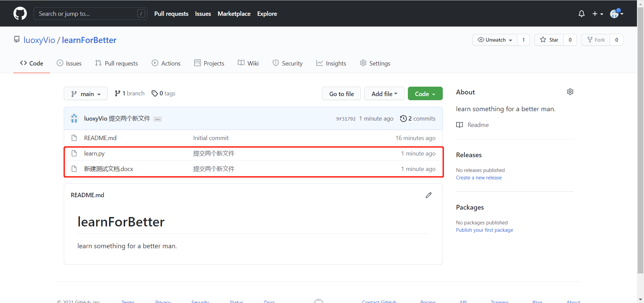Viewport: 644px width, 303px height.
Task: Open the learnForBetter repository link
Action: point(89,40)
